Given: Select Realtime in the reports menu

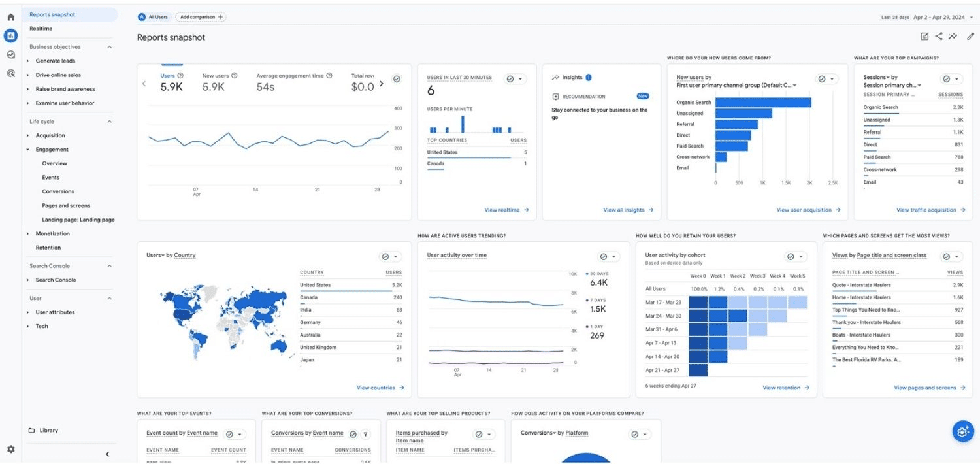Looking at the screenshot, I should click(41, 29).
